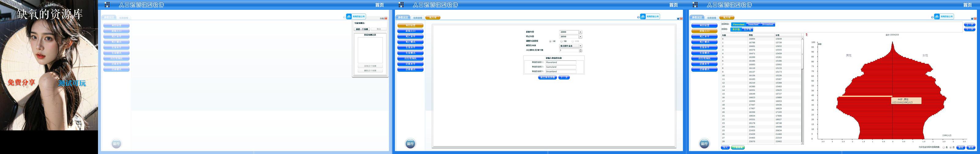
Task: Click the 清空所有参数 button
Action: click(548, 77)
